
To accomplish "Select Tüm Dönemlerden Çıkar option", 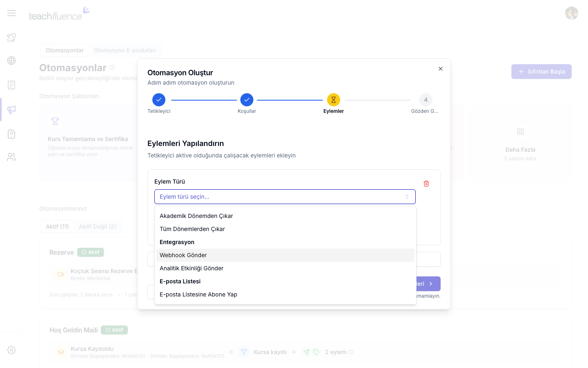I will coord(285,229).
